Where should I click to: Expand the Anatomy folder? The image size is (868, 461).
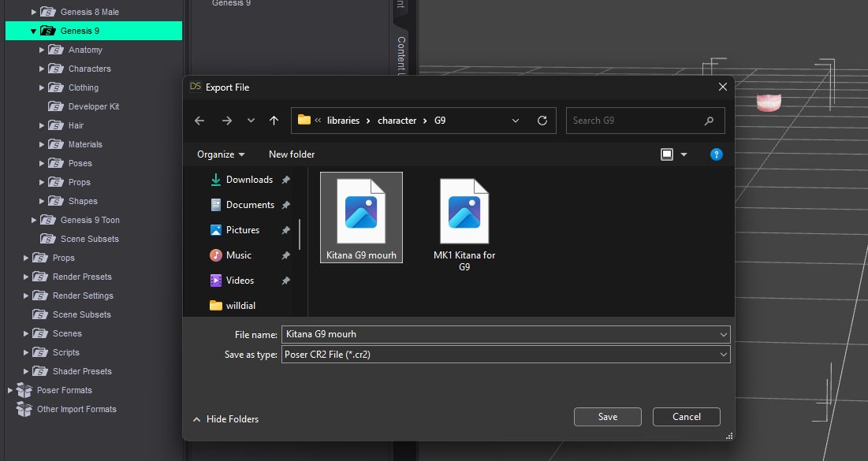tap(42, 50)
